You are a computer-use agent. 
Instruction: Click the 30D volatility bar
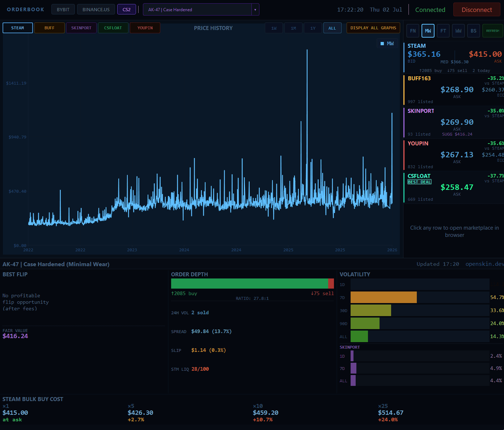[x=371, y=310]
